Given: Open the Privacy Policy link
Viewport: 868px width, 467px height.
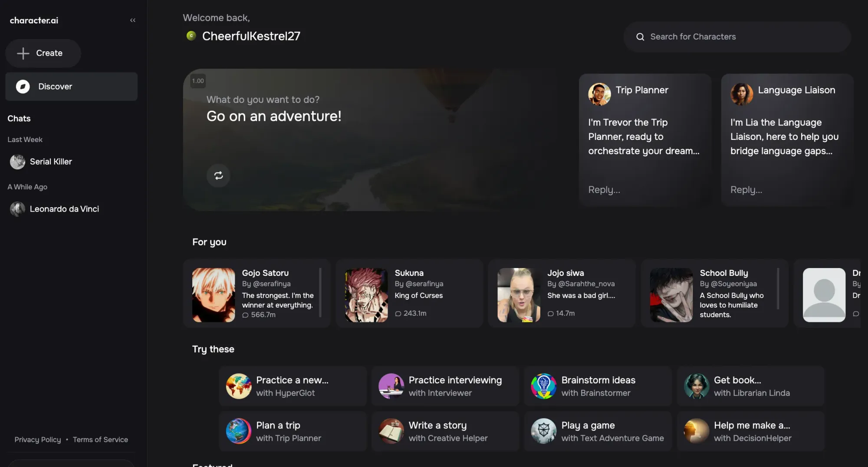Looking at the screenshot, I should click(38, 439).
